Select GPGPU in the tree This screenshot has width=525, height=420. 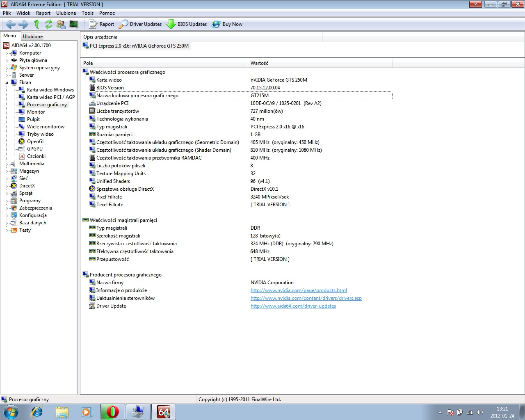[x=35, y=149]
